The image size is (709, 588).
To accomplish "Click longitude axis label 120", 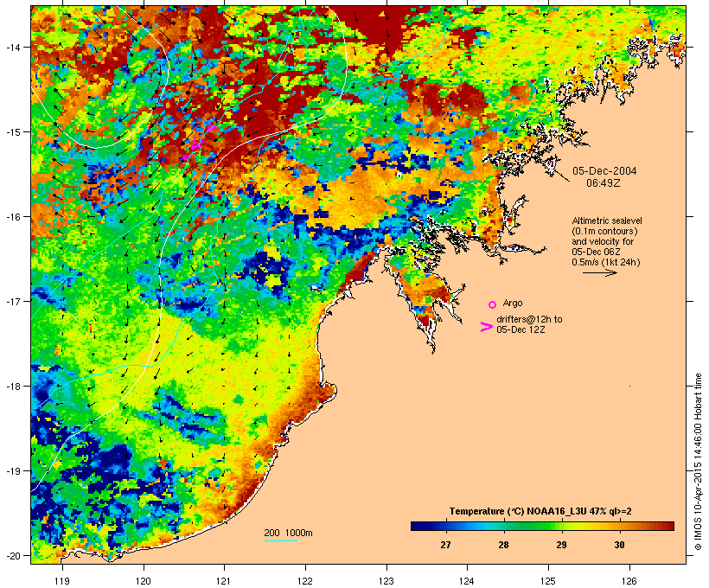I will point(144,581).
